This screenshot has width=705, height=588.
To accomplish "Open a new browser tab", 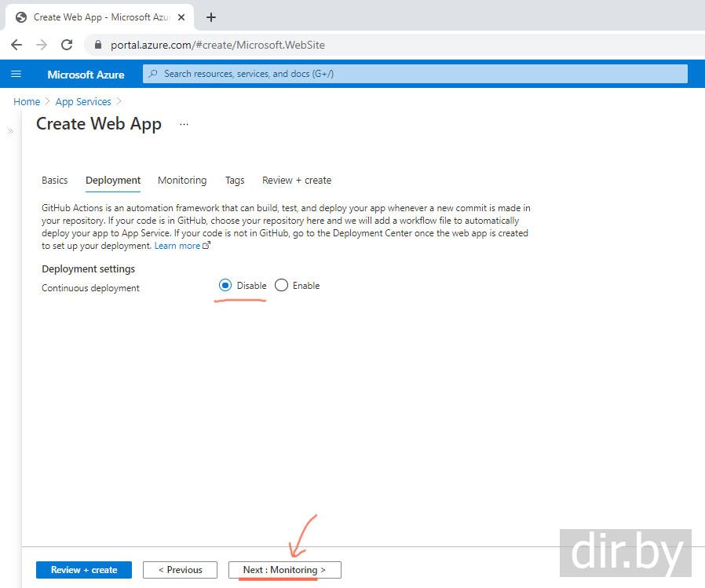I will (210, 16).
